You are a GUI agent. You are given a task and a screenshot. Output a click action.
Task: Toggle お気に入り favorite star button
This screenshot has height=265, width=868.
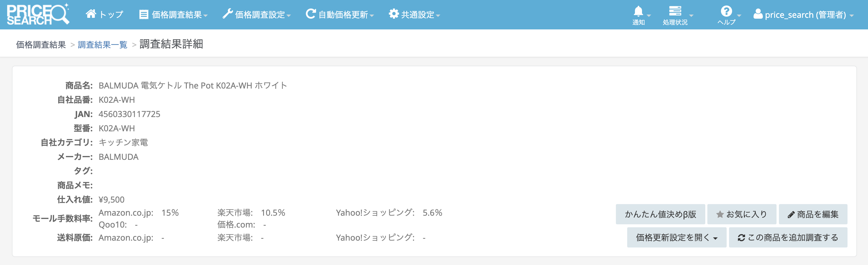point(741,214)
